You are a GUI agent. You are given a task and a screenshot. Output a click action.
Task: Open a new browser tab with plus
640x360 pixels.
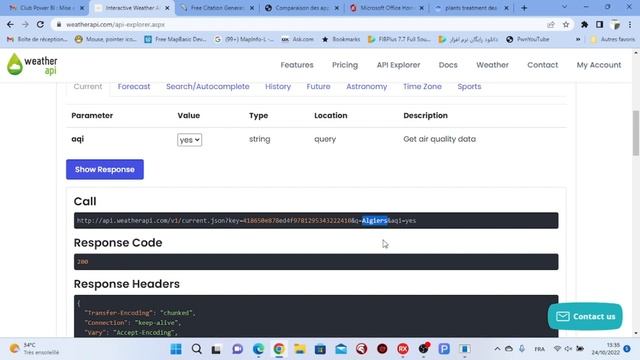(x=524, y=8)
